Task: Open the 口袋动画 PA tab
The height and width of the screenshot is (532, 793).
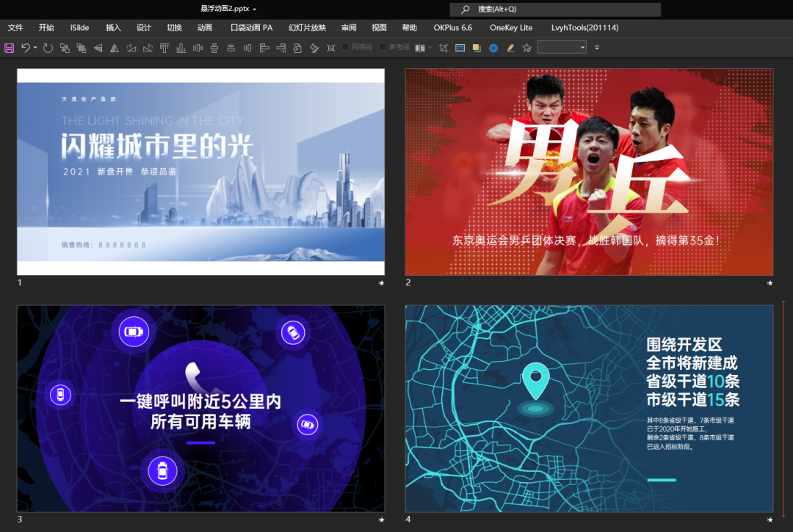Action: [x=251, y=28]
